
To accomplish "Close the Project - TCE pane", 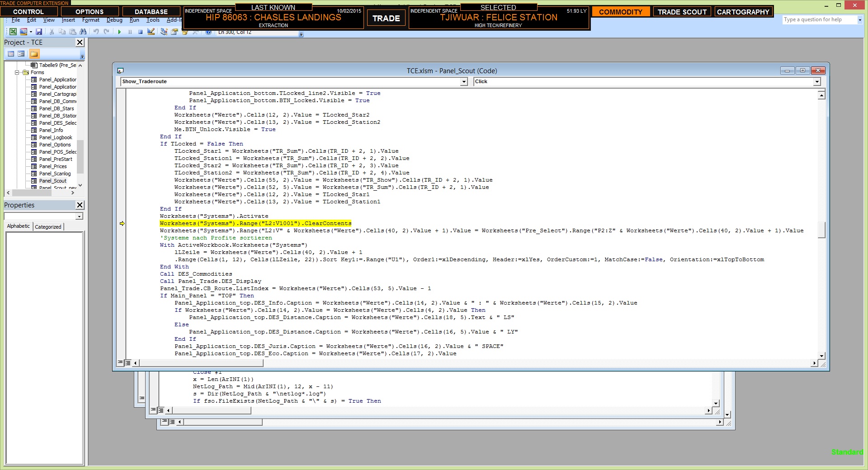I will pos(80,42).
